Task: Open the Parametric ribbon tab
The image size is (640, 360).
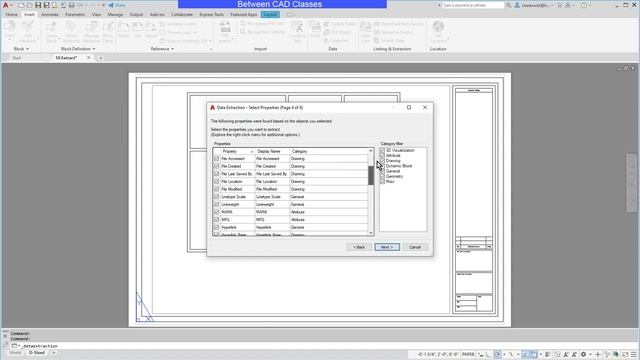Action: coord(75,14)
